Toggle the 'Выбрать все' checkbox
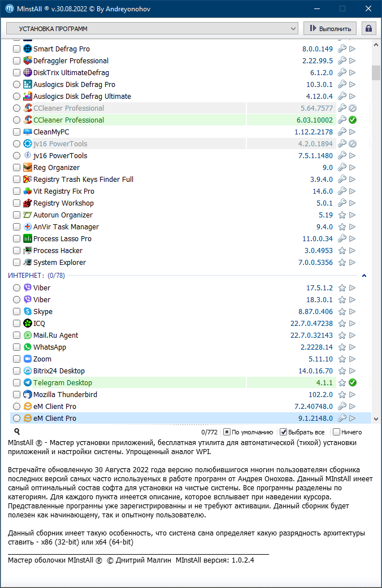This screenshot has width=382, height=588. point(284,432)
